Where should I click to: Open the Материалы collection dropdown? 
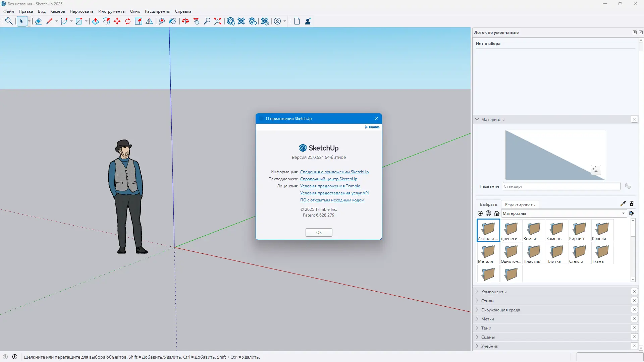pyautogui.click(x=623, y=214)
